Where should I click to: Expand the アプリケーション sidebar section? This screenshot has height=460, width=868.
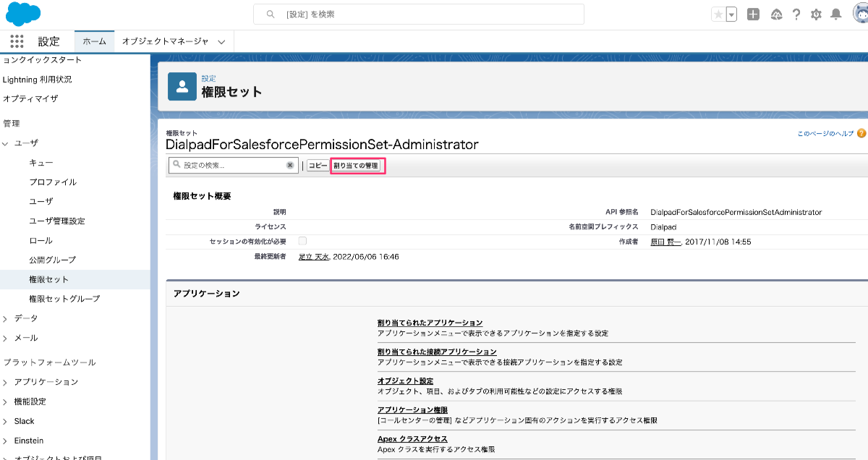7,382
